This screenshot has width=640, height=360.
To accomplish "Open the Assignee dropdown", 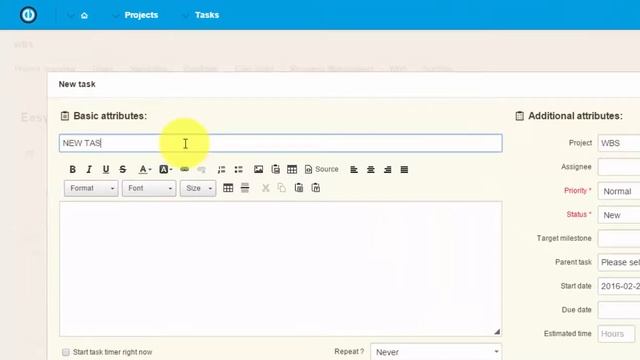I will (619, 167).
